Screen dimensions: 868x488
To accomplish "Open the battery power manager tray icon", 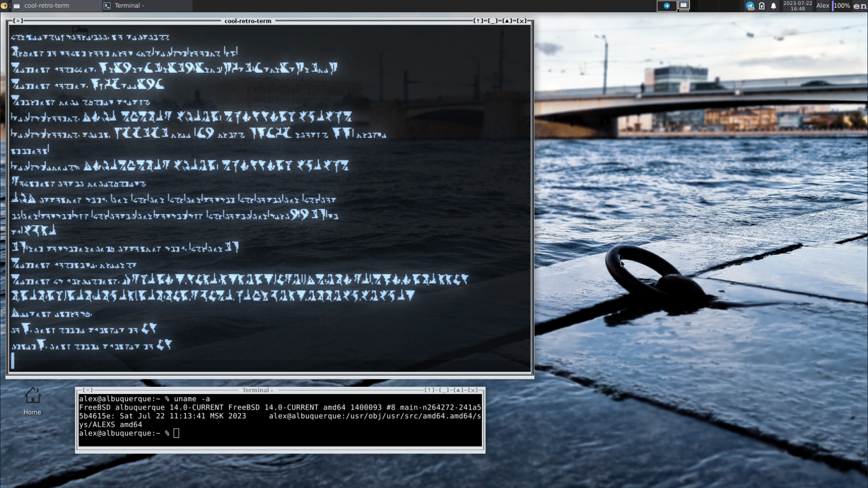I will click(762, 6).
